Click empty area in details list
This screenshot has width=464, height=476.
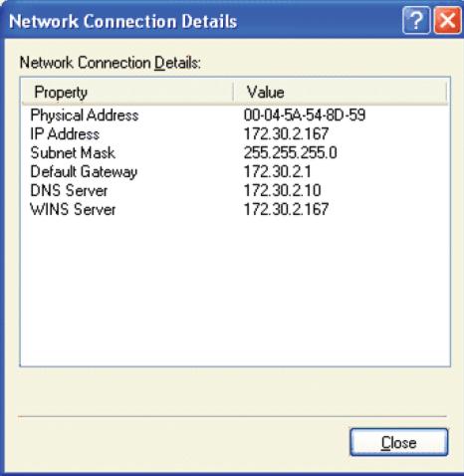(235, 292)
